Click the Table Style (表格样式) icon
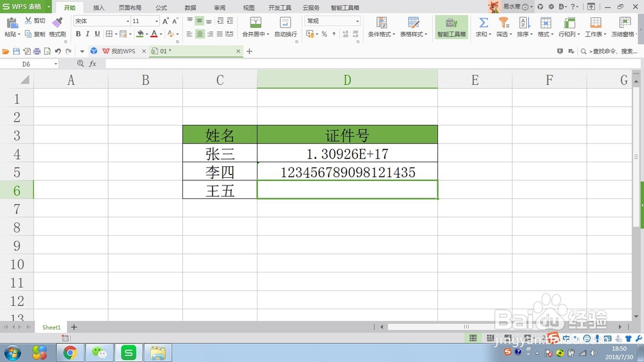 [x=413, y=23]
